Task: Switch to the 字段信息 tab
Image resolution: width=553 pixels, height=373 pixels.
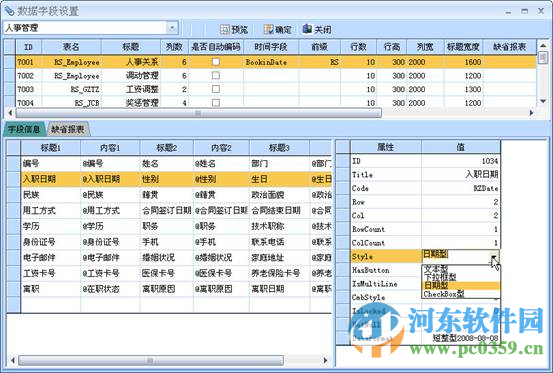Action: click(x=24, y=129)
